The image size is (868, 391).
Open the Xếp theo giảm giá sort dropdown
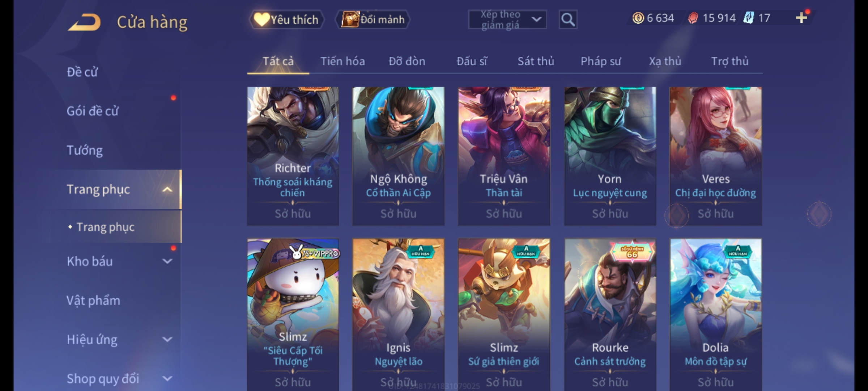pos(507,20)
